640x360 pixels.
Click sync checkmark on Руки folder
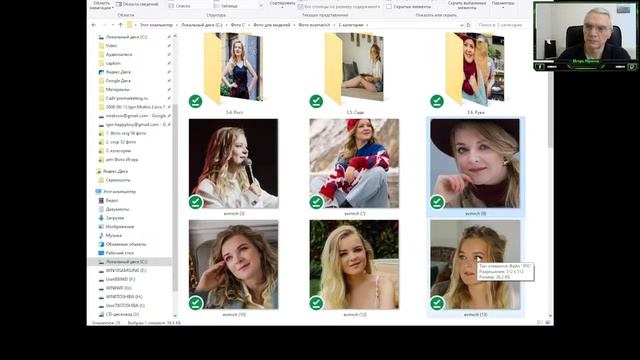(437, 101)
